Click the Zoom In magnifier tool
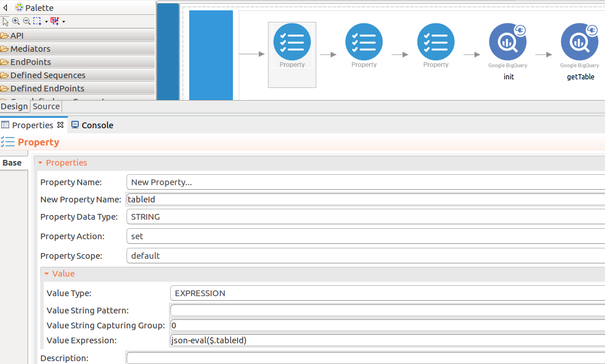The width and height of the screenshot is (605, 364). [x=16, y=21]
